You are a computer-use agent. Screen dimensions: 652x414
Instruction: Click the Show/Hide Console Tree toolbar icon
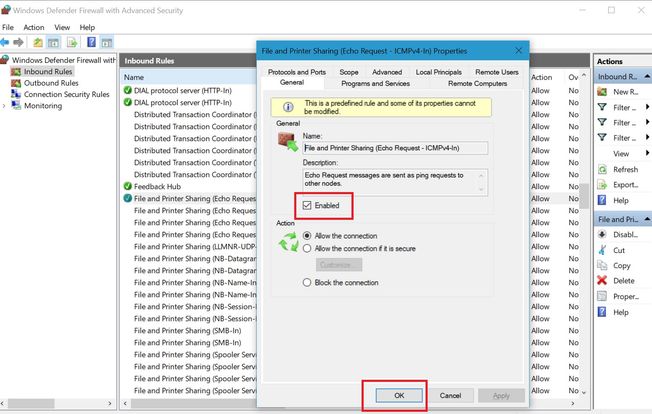click(x=53, y=42)
